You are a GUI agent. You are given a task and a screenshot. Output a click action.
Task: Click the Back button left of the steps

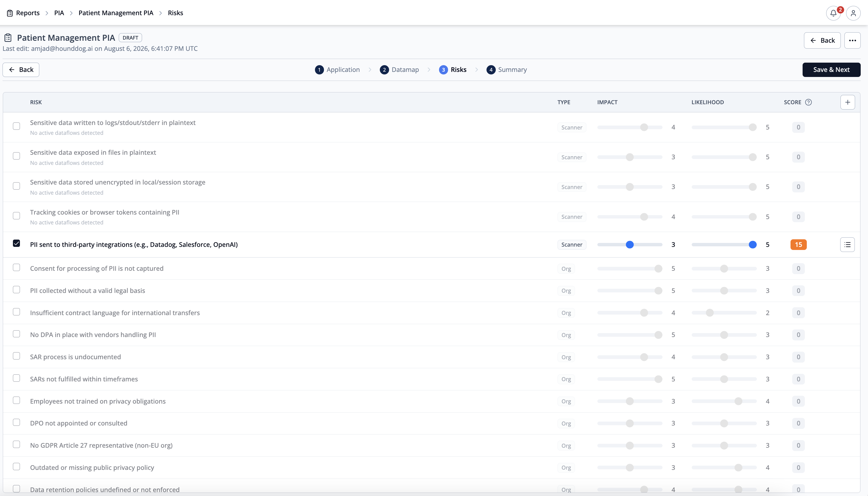coord(21,70)
